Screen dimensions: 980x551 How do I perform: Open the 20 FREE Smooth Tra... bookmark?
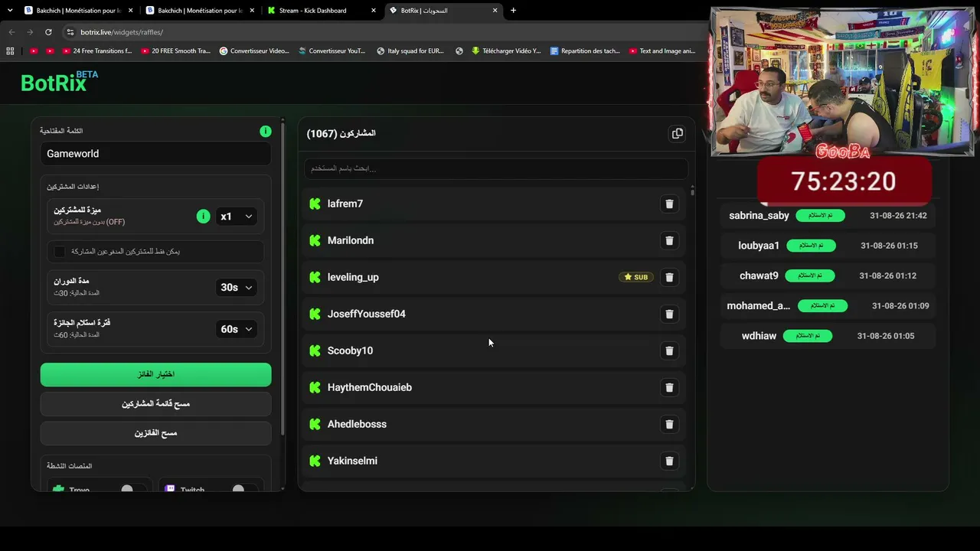175,51
